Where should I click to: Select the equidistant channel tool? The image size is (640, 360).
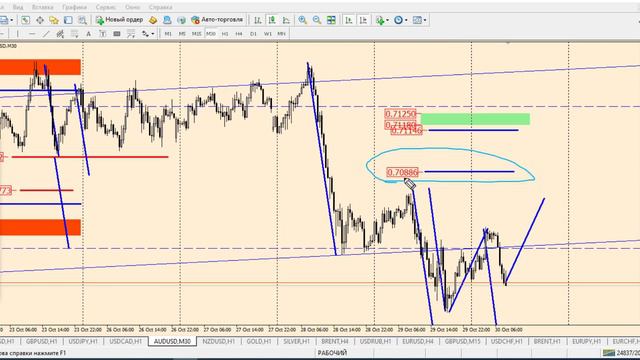[60, 34]
